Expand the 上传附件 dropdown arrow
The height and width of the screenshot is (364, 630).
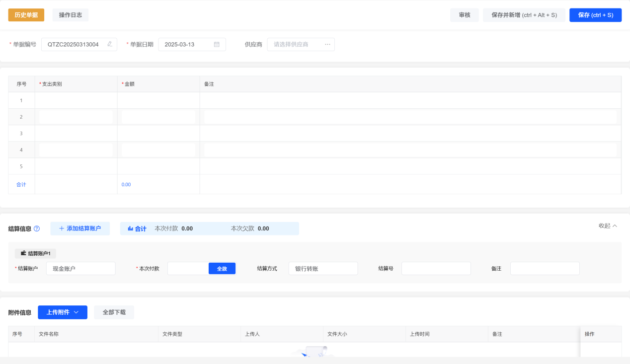(76, 312)
